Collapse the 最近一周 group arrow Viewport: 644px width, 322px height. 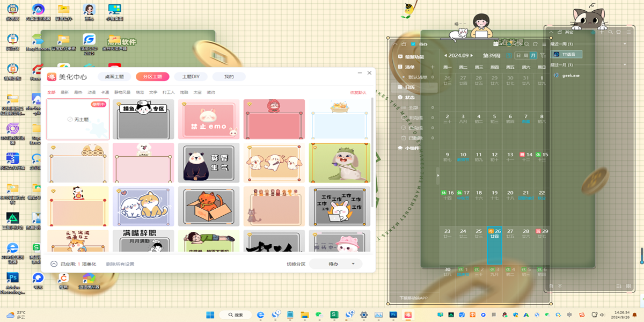(625, 44)
